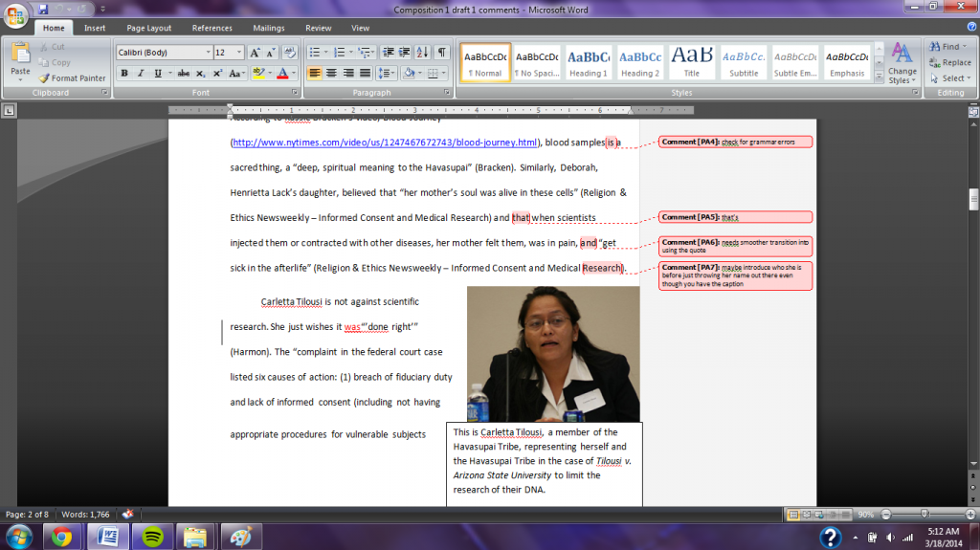Click the Subscript icon
The width and height of the screenshot is (980, 550).
(200, 74)
